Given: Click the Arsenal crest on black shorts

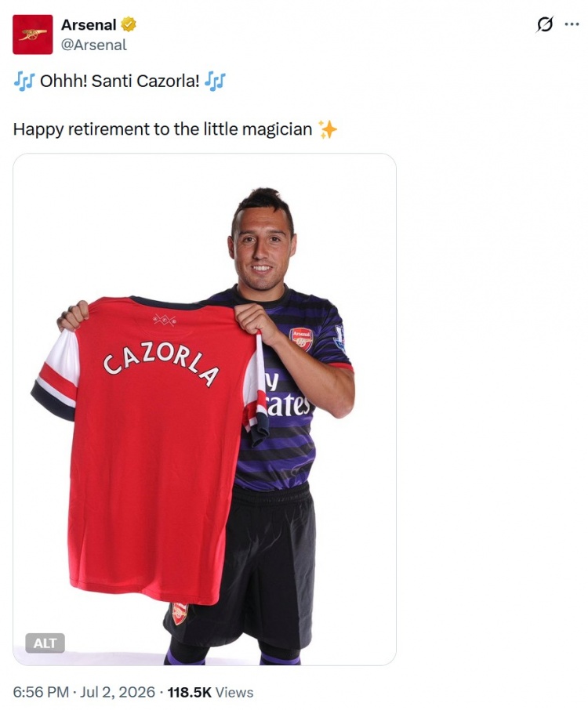Looking at the screenshot, I should (180, 614).
